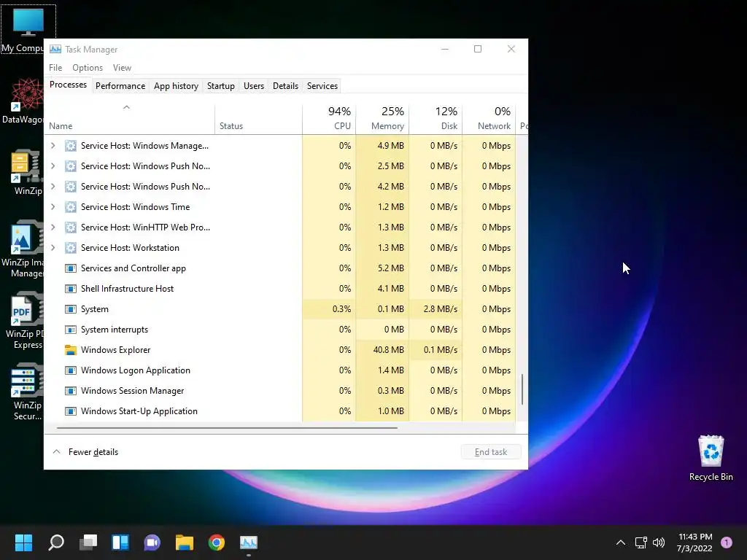747x560 pixels.
Task: Click the Windows Explorer folder icon
Action: pos(71,350)
